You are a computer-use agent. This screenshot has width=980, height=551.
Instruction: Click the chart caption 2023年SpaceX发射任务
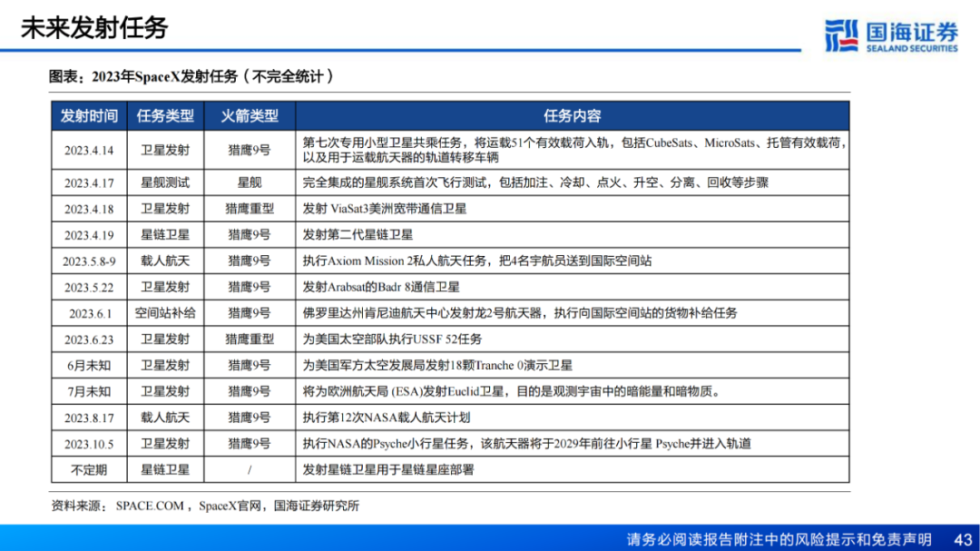pos(191,76)
